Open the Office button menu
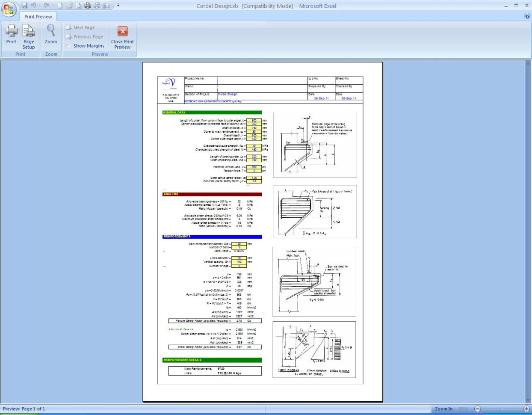532x415 pixels. pos(8,8)
